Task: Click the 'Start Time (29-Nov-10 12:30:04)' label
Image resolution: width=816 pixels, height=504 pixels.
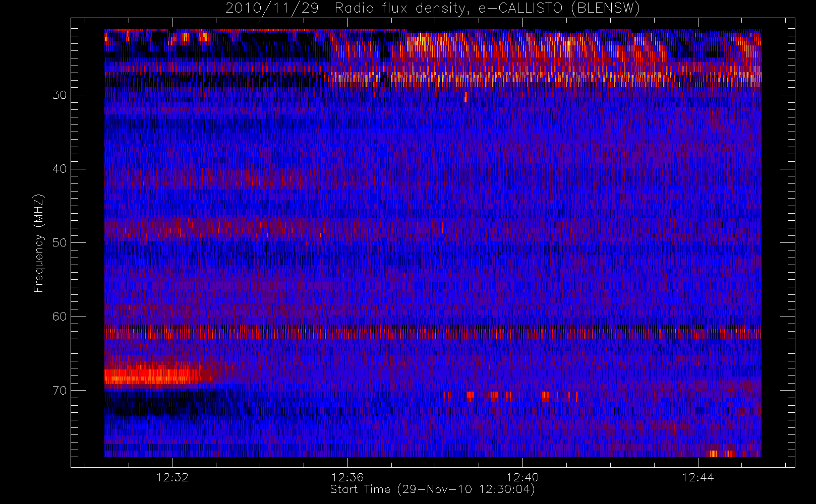Action: point(432,489)
